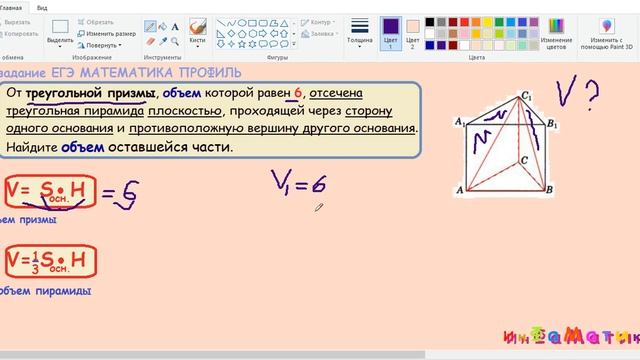Select the Fill with color bucket tool

pyautogui.click(x=162, y=27)
